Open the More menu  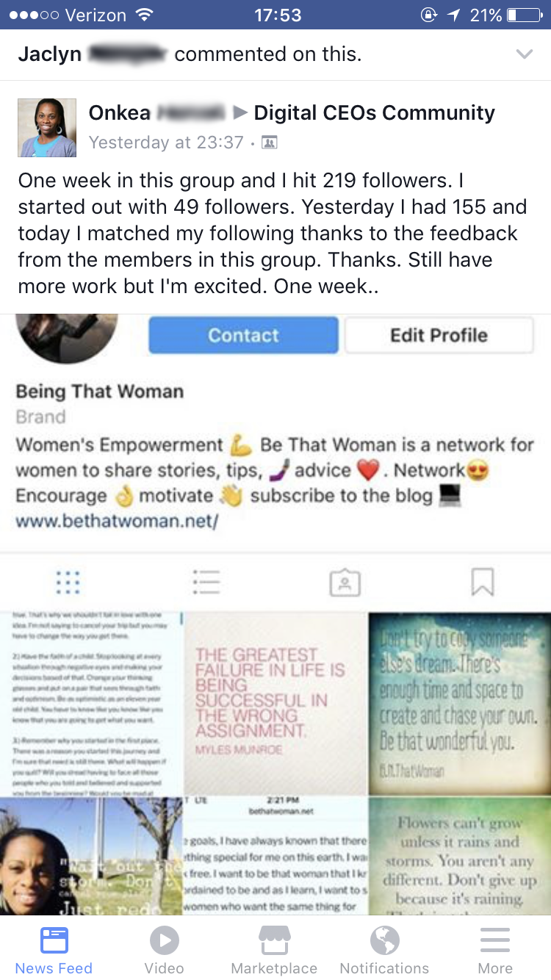pyautogui.click(x=495, y=951)
